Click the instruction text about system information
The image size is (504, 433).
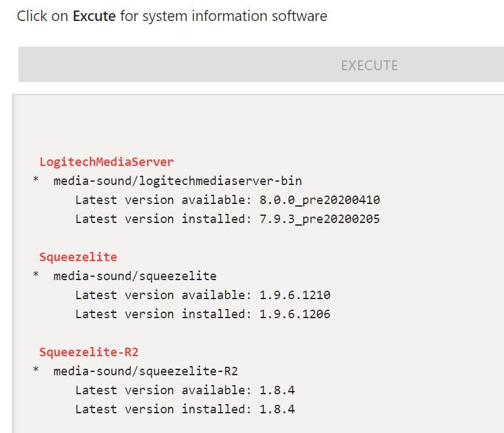coord(172,16)
